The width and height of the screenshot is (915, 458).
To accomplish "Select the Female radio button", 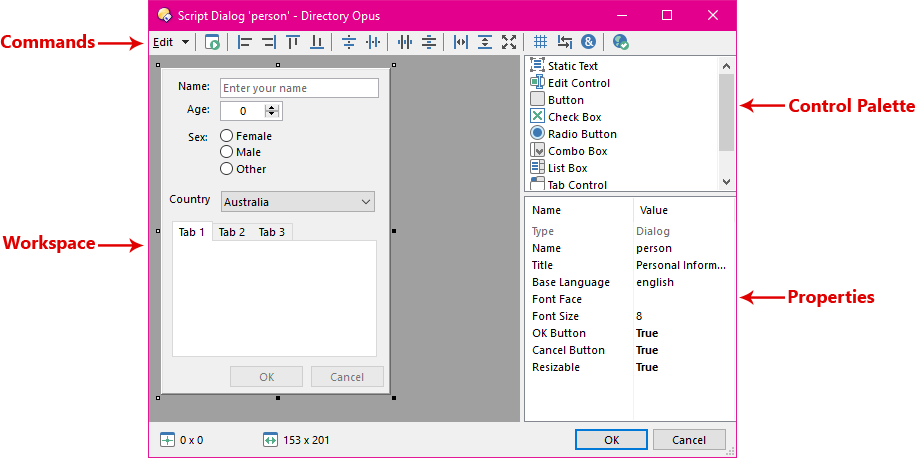I will pos(227,136).
